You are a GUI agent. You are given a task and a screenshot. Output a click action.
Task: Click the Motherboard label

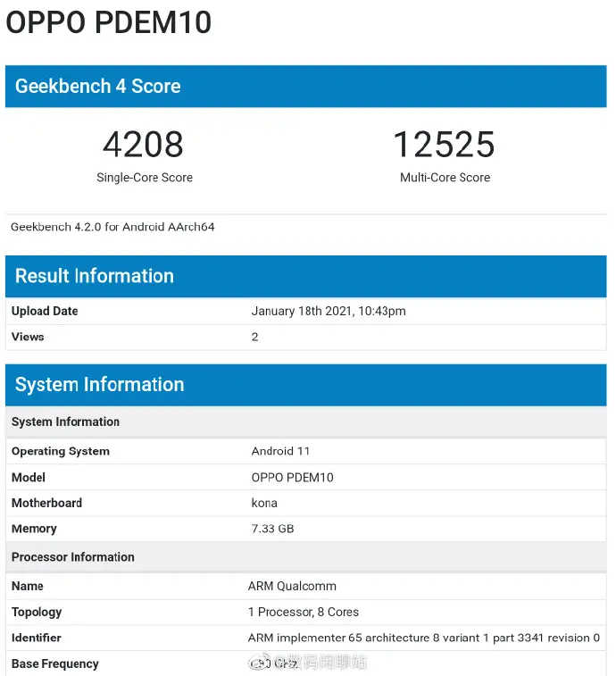coord(46,503)
